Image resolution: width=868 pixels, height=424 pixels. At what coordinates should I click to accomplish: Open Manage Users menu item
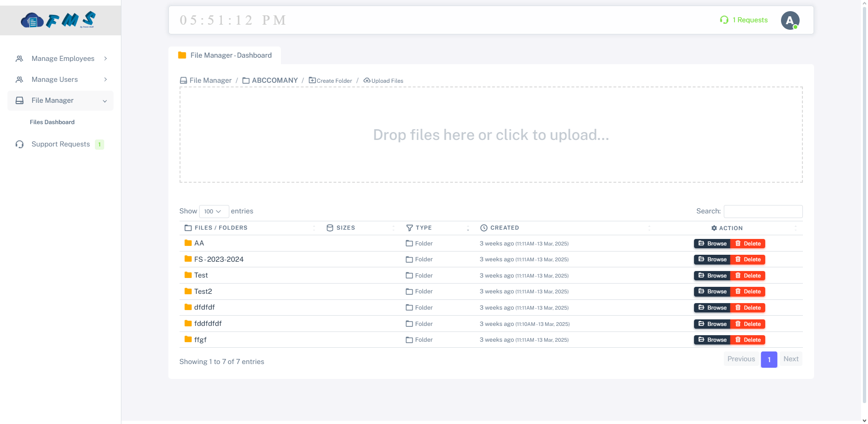60,79
